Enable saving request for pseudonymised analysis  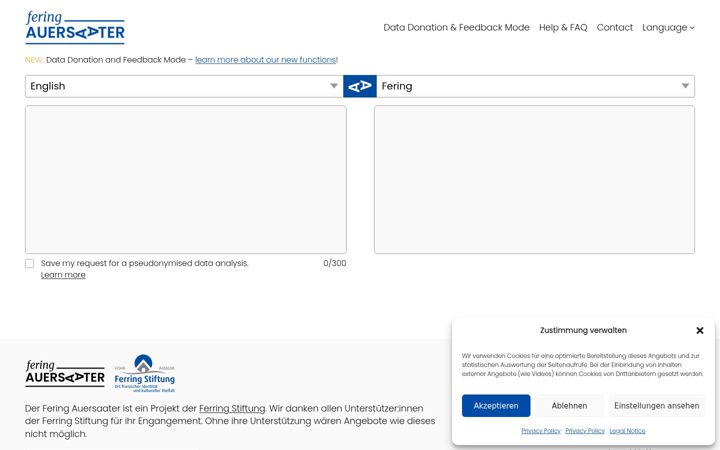pos(29,263)
